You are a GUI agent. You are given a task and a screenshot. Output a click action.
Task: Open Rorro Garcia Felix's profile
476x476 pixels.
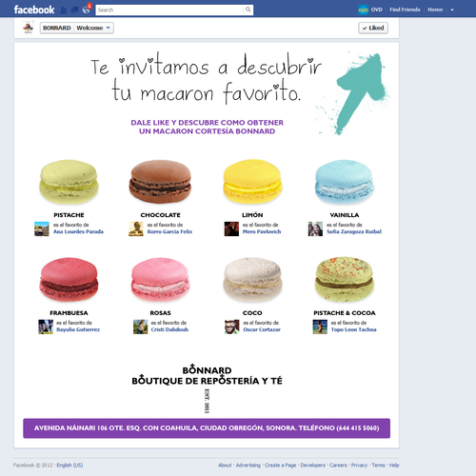tap(169, 231)
